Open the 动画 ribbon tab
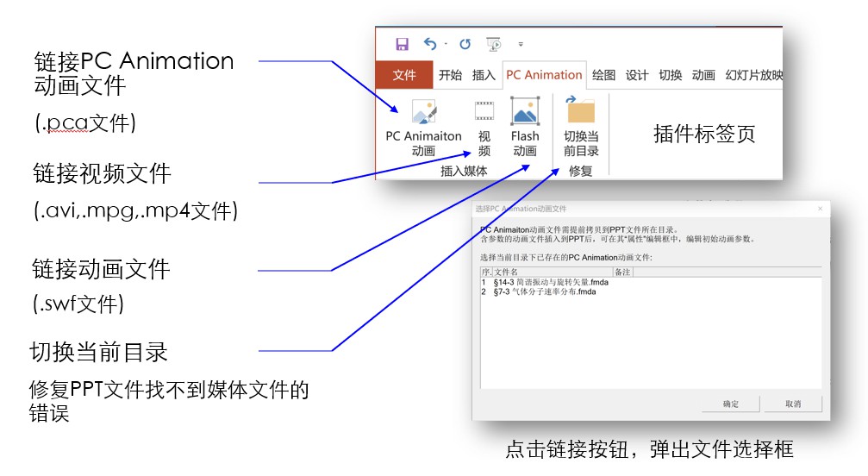This screenshot has height=476, width=868. pos(703,75)
